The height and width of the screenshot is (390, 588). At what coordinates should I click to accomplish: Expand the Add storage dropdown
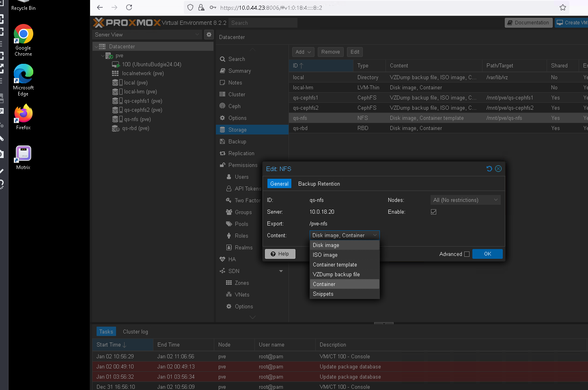click(303, 52)
